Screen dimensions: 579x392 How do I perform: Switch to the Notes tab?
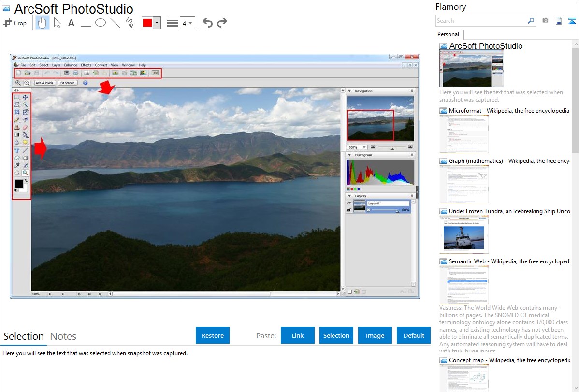63,336
